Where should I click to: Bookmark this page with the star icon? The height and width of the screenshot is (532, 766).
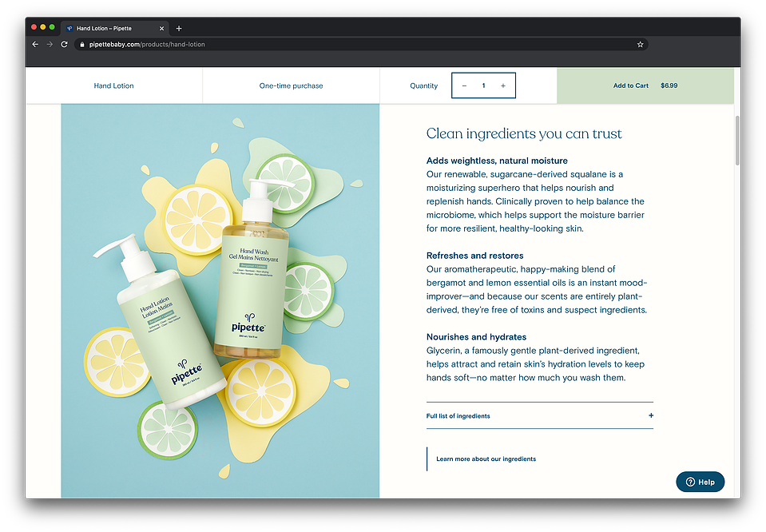point(640,45)
